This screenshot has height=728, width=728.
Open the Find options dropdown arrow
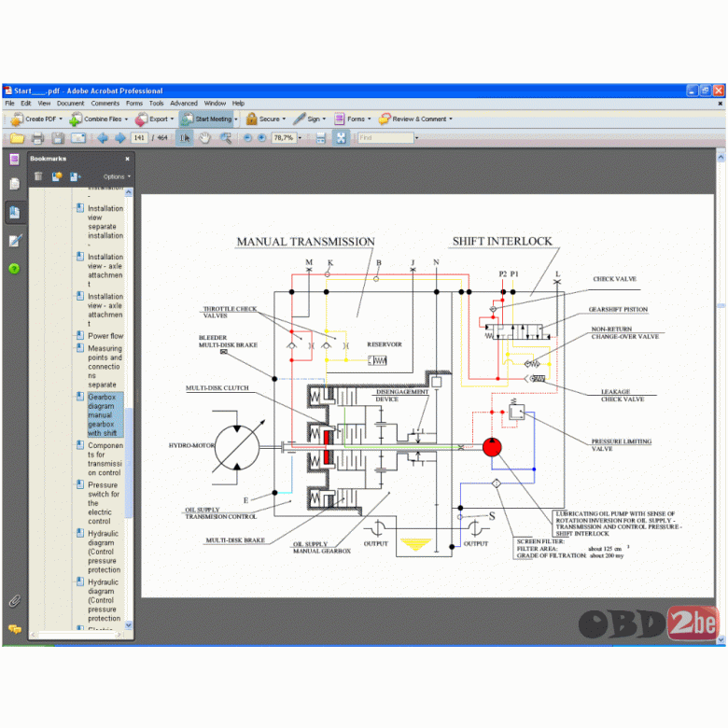(x=416, y=138)
